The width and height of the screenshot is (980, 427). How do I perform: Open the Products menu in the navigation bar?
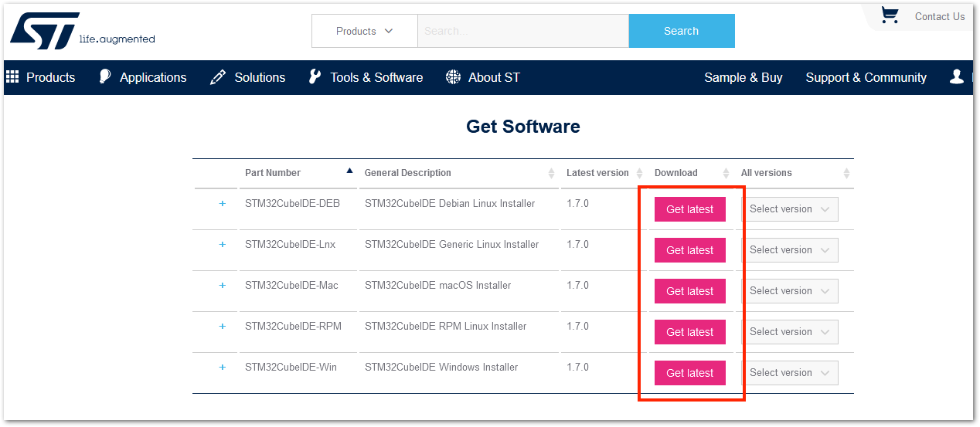click(x=50, y=77)
